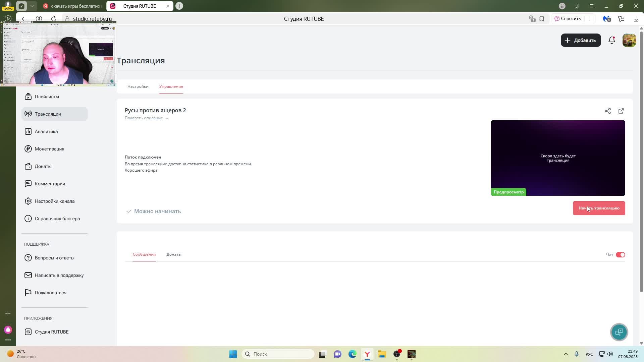Click the share icon for the stream
Viewport: 644px width, 362px height.
click(607, 111)
